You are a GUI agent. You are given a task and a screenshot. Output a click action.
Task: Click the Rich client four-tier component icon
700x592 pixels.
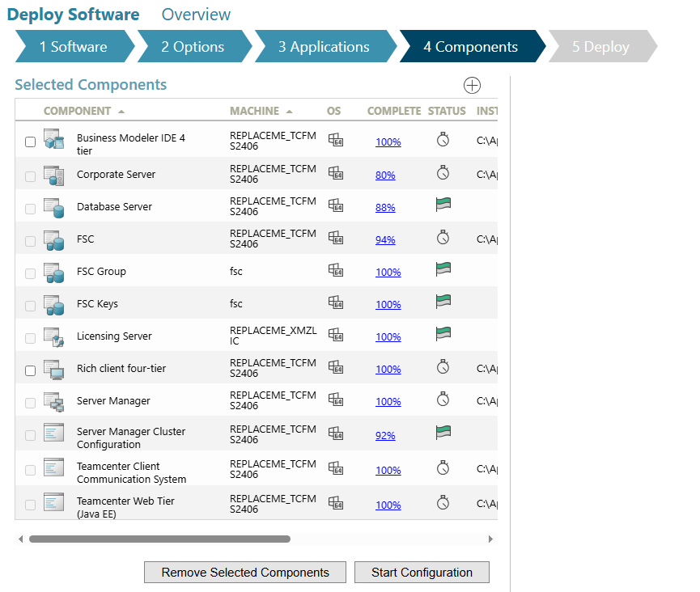click(54, 370)
